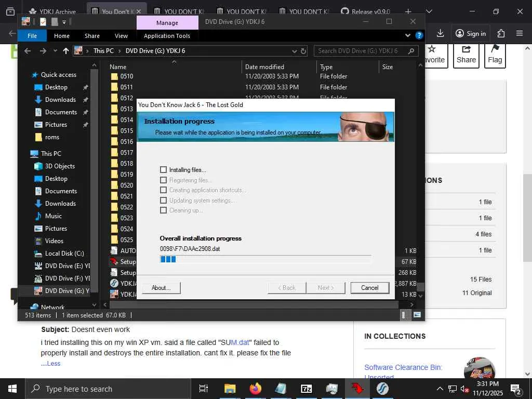532x399 pixels.
Task: Tick the Creating application shortcuts checkbox
Action: tap(163, 190)
